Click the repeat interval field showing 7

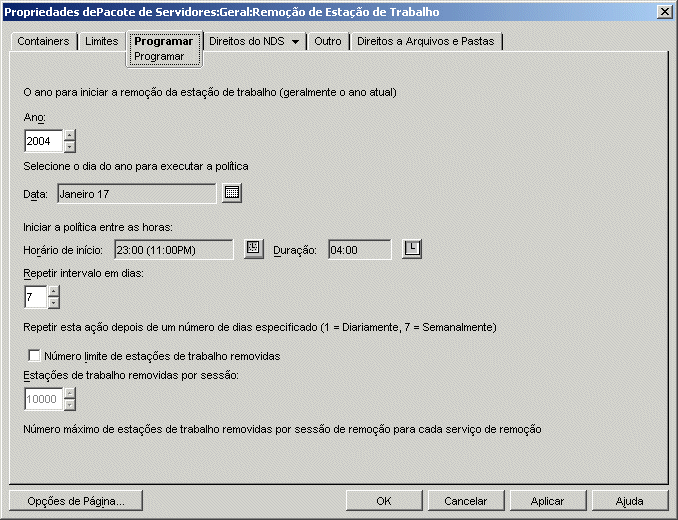(36, 297)
